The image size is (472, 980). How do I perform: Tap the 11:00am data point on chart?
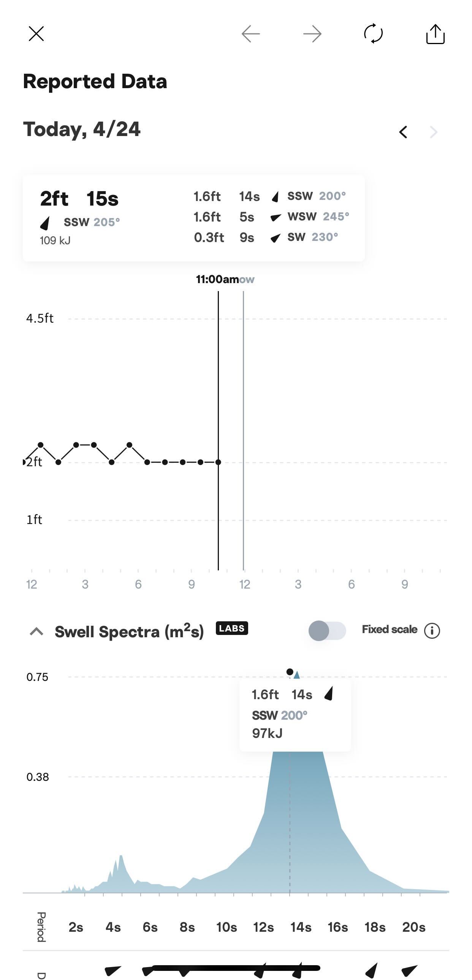point(218,462)
